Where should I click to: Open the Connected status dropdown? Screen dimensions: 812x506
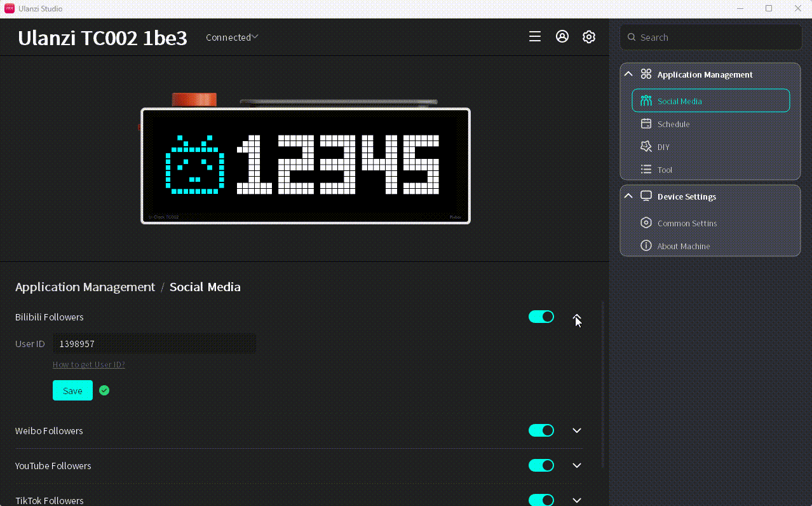pyautogui.click(x=232, y=38)
